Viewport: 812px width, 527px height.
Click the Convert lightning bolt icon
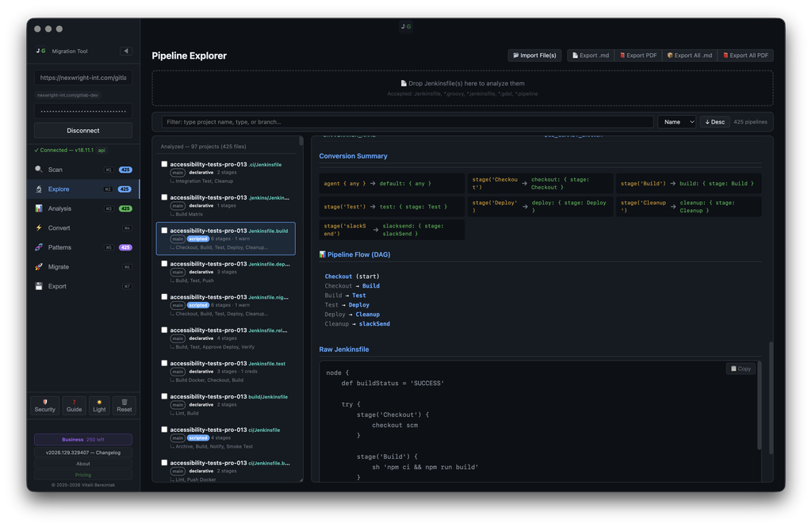[39, 227]
